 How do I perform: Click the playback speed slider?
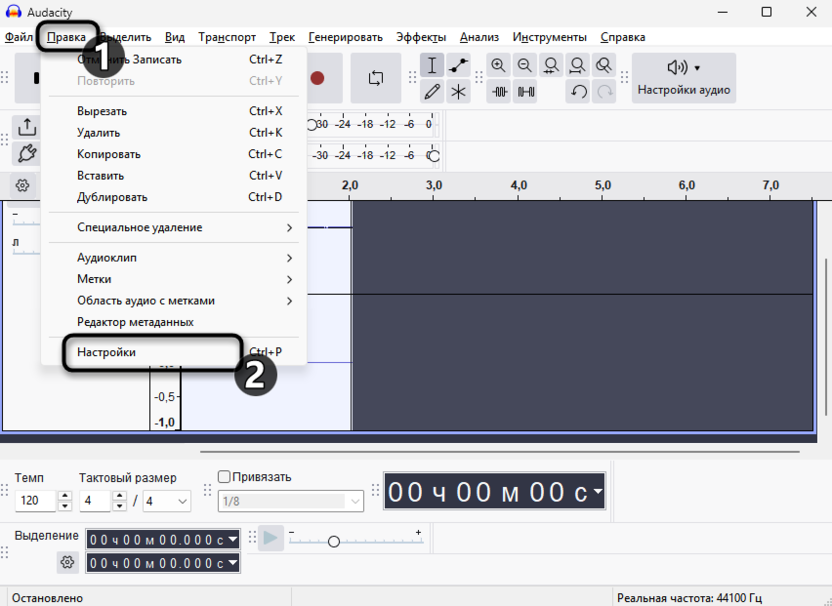[x=334, y=541]
